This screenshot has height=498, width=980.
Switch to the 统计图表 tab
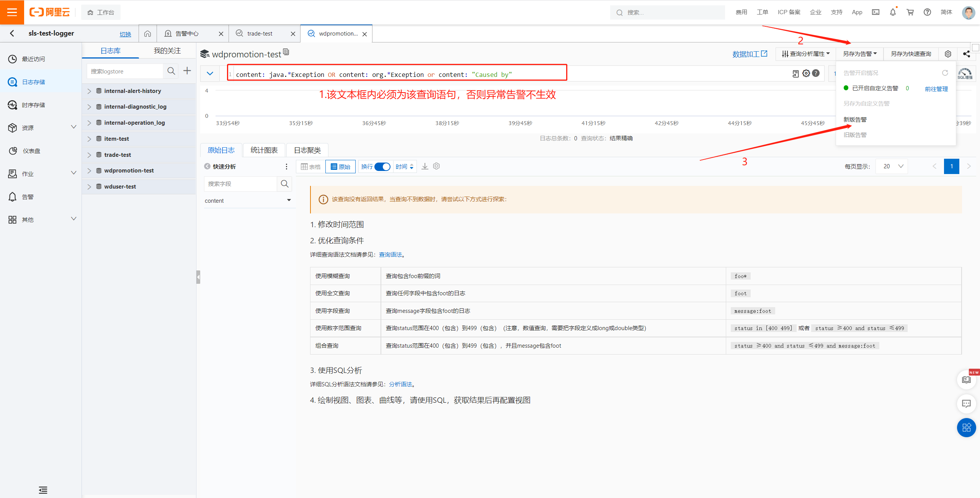(x=264, y=150)
